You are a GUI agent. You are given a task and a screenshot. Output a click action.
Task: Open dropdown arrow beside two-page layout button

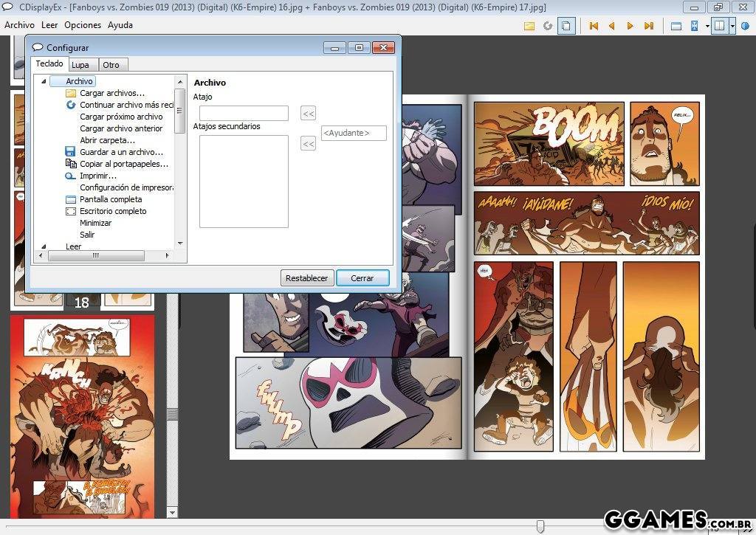732,26
